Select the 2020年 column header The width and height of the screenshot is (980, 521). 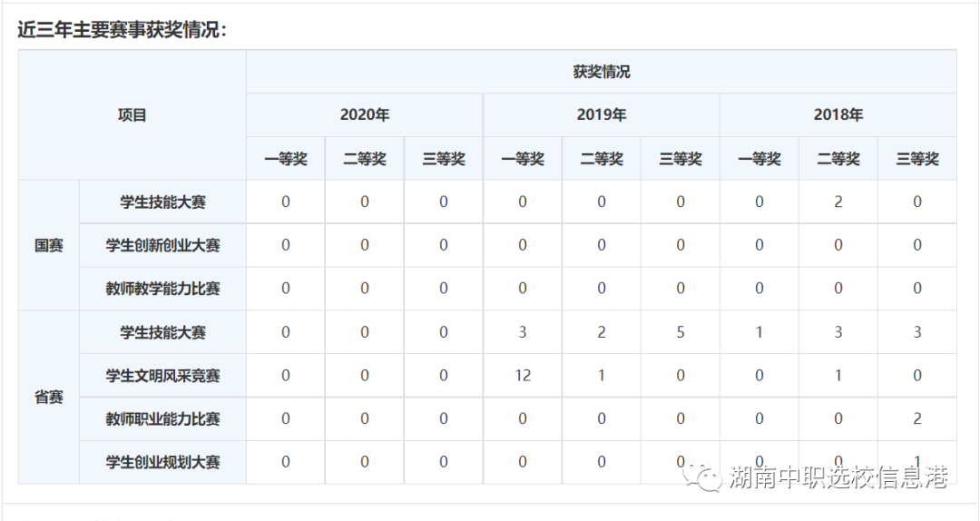365,115
